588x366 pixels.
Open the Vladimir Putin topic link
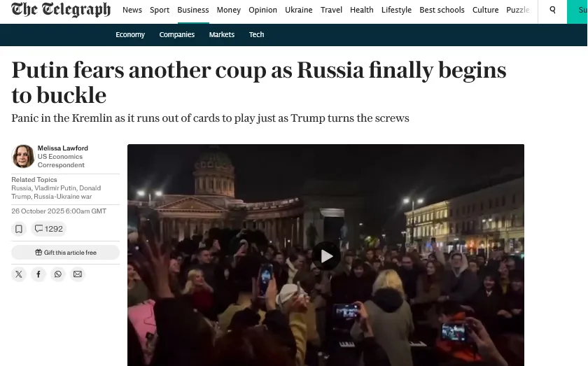pyautogui.click(x=55, y=188)
